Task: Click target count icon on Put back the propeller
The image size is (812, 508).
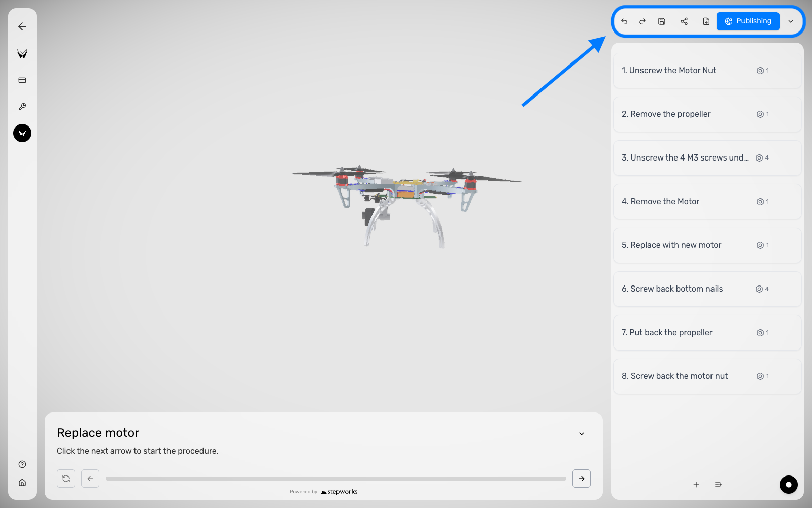Action: 760,333
